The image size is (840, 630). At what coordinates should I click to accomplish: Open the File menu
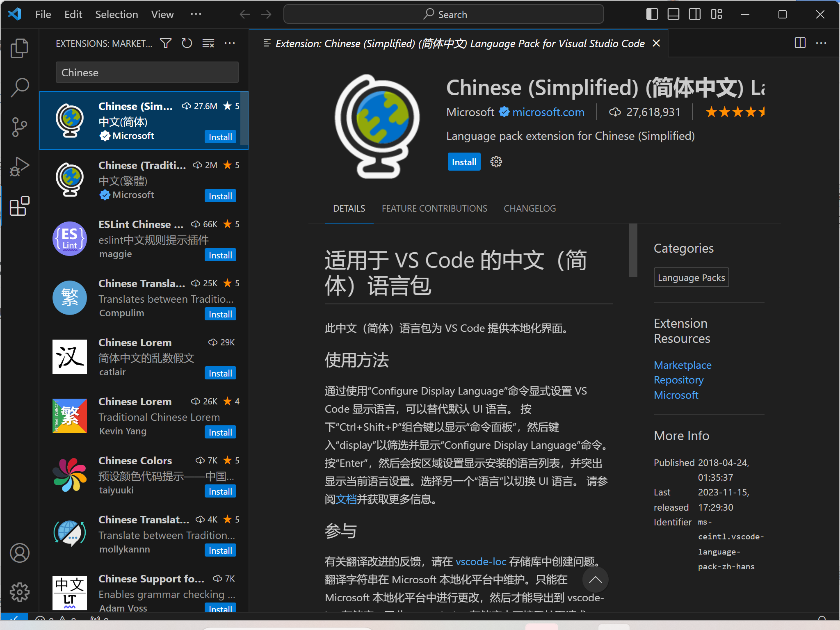43,14
